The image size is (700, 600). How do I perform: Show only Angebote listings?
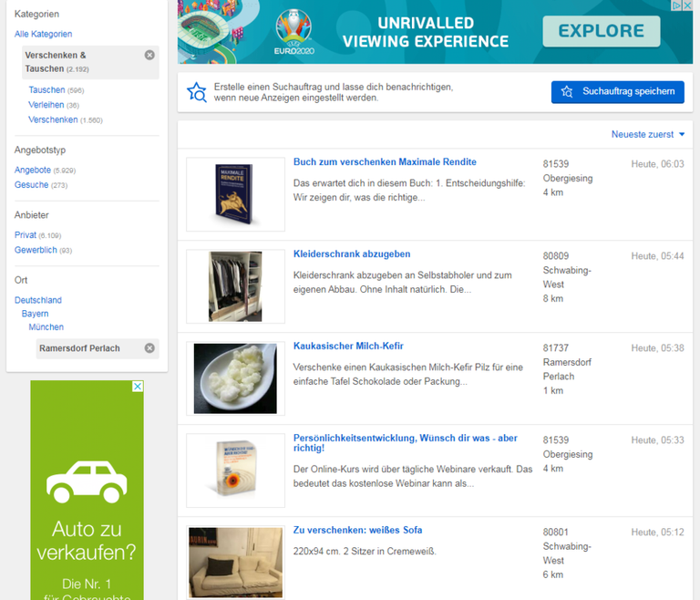coord(33,170)
